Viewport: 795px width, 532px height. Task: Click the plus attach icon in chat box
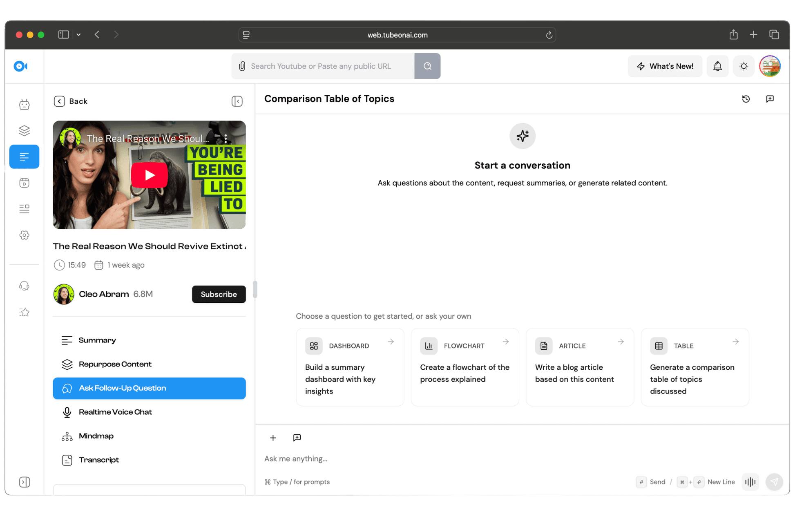click(x=273, y=438)
